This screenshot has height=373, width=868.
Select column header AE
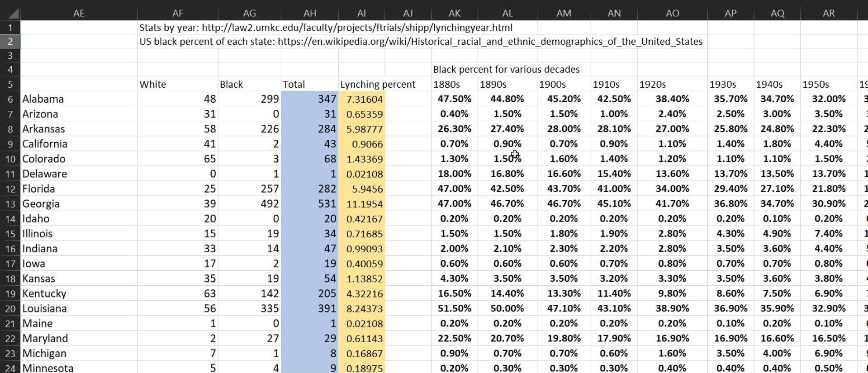[79, 13]
